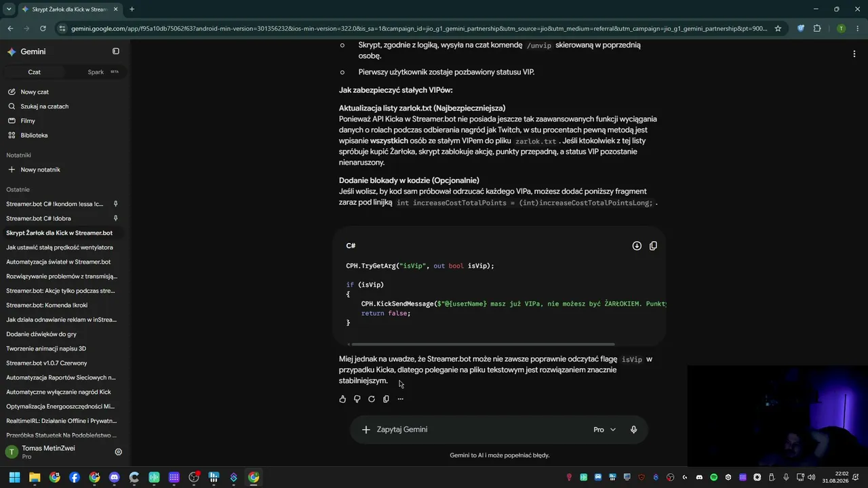Reload the current page
Viewport: 868px width, 488px height.
(43, 28)
